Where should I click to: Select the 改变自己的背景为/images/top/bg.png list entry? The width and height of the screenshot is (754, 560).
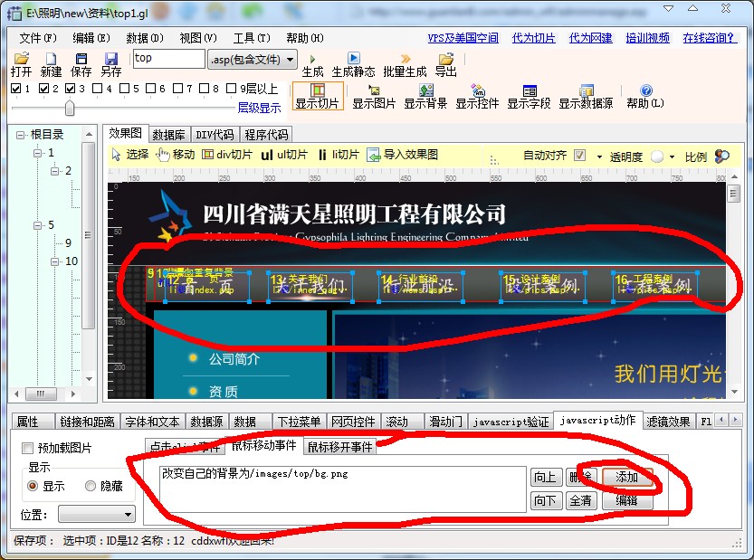click(x=254, y=474)
